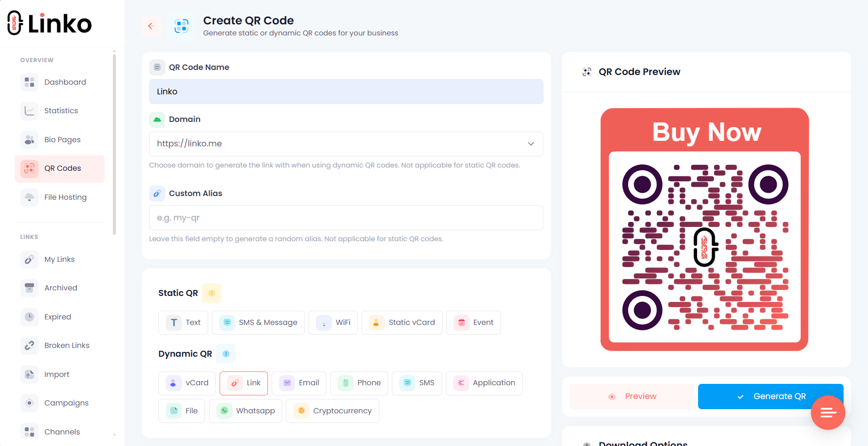The height and width of the screenshot is (446, 868).
Task: Click the Custom Alias link icon
Action: pyautogui.click(x=157, y=193)
